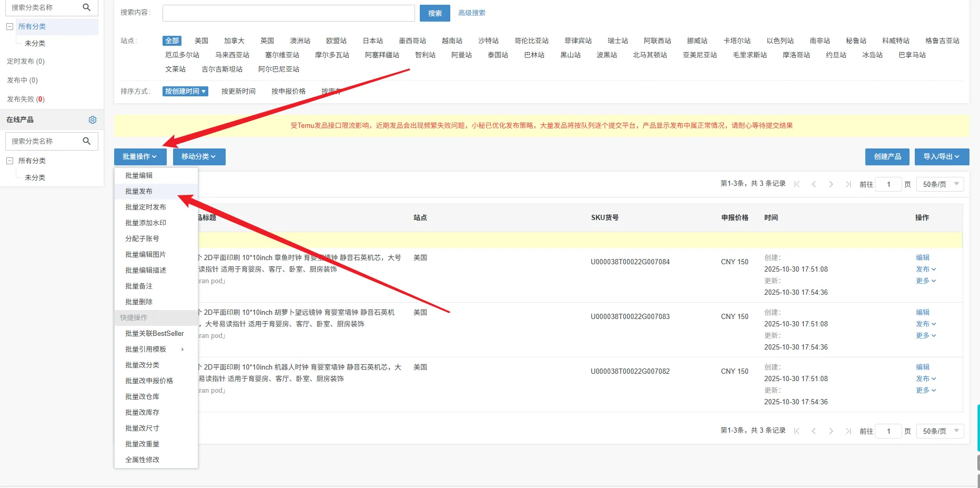Jump to last page in top pagination
980x488 pixels.
tap(848, 184)
